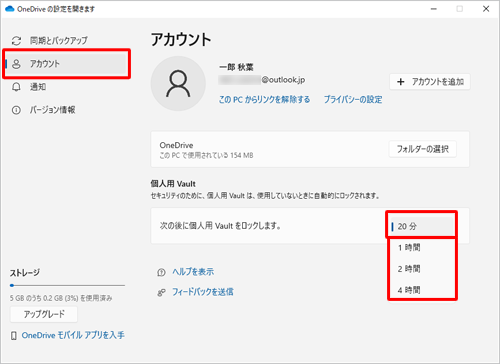This screenshot has height=364, width=500.
Task: Click フォルダーの選択 button
Action: (423, 149)
